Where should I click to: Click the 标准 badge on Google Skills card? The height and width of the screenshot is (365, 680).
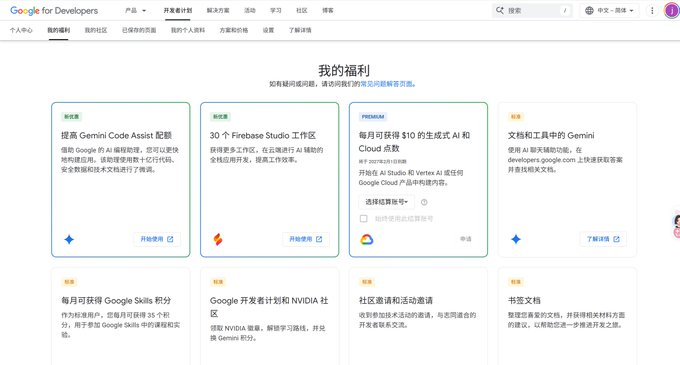pos(69,282)
